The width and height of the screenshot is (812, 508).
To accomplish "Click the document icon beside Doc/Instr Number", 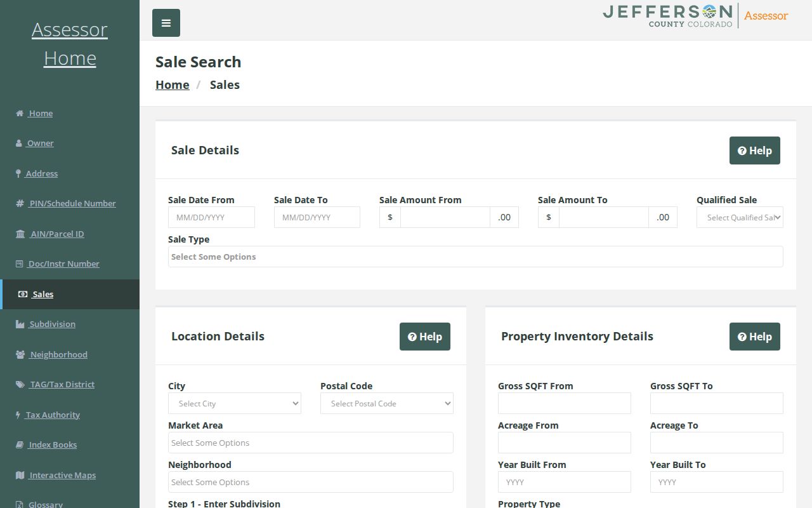I will [20, 264].
